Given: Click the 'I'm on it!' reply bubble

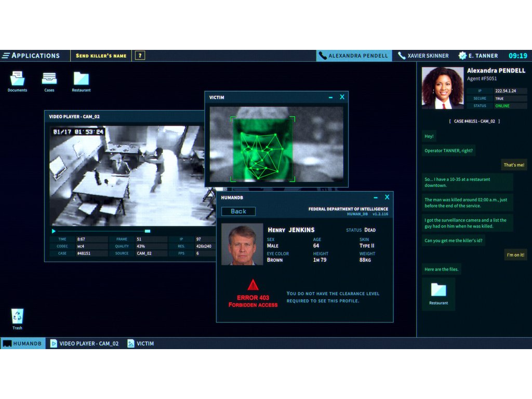Looking at the screenshot, I should click(x=515, y=255).
